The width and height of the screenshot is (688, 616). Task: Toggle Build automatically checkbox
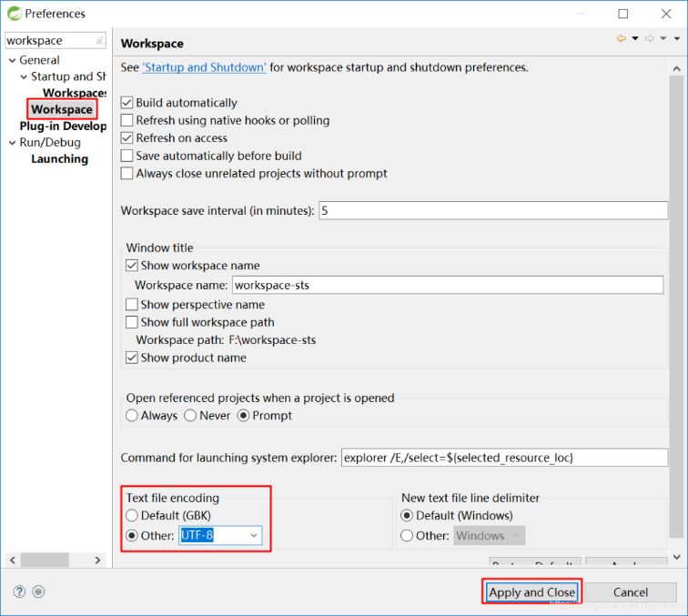tap(126, 103)
